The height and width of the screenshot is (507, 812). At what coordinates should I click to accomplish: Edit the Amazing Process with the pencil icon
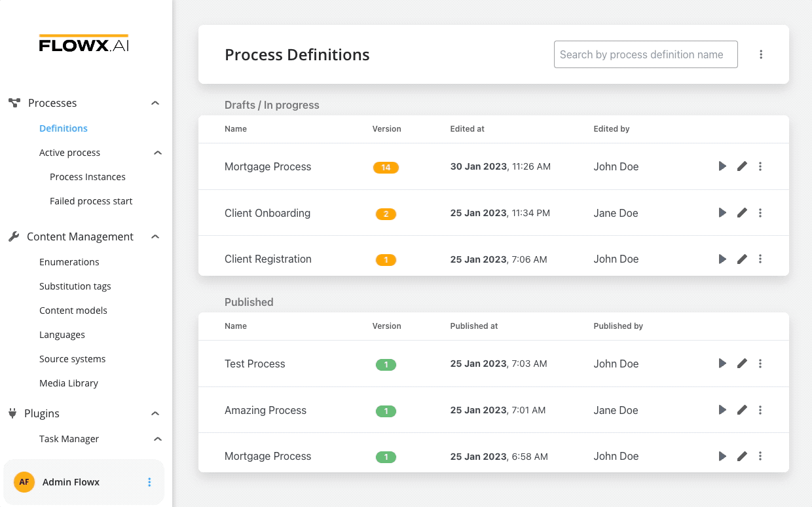741,409
